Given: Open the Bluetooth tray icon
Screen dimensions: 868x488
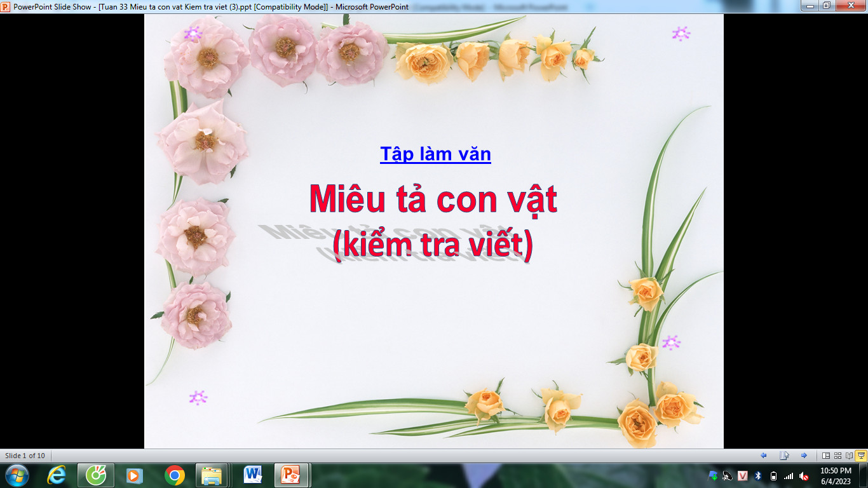Looking at the screenshot, I should pyautogui.click(x=757, y=476).
